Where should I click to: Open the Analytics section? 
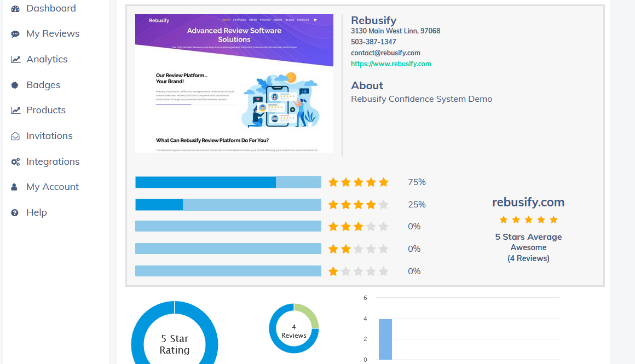[x=47, y=59]
